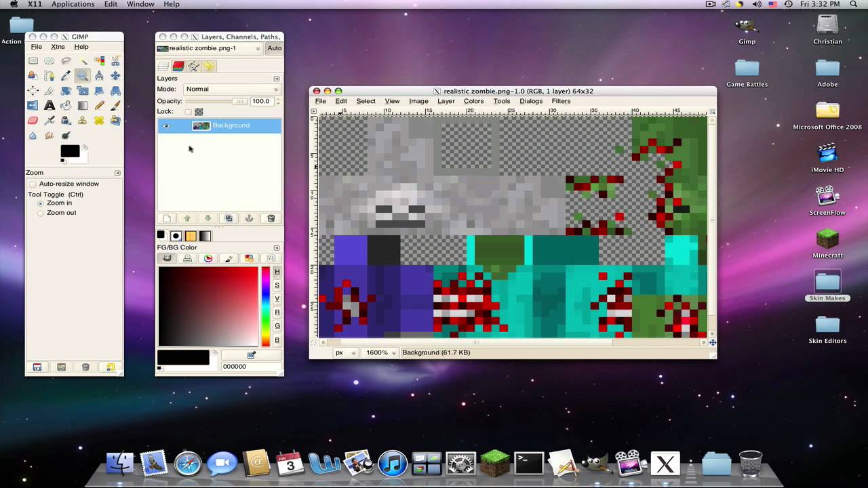The height and width of the screenshot is (488, 868).
Task: Click the rainbow hue strip
Action: [266, 306]
